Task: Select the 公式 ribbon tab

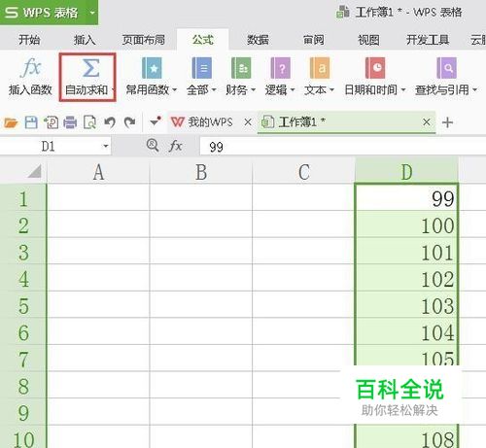Action: click(x=203, y=40)
